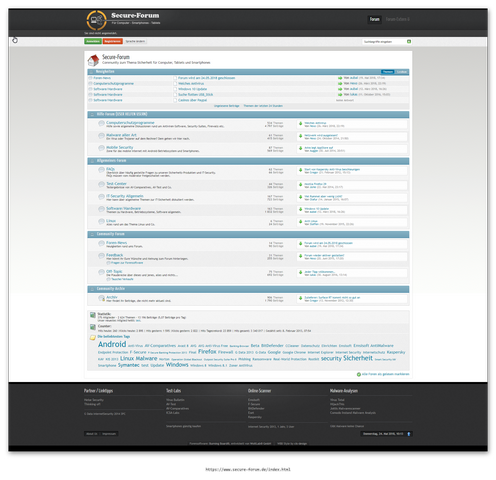Click the forum bubble icon beside Off-Topic
Viewport: 496px width, 480px height.
pos(101,272)
